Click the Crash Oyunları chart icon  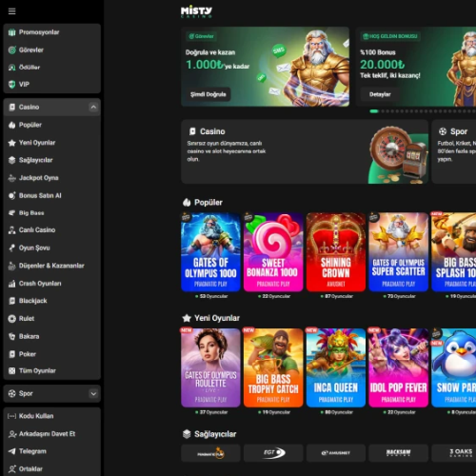click(x=11, y=284)
